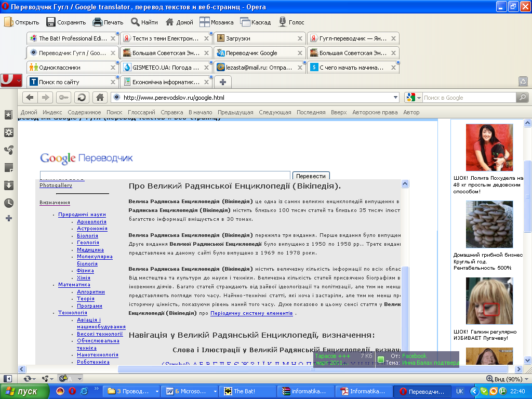The width and height of the screenshot is (532, 399).
Task: Click Глоссарий in the navigation bar
Action: tap(141, 112)
